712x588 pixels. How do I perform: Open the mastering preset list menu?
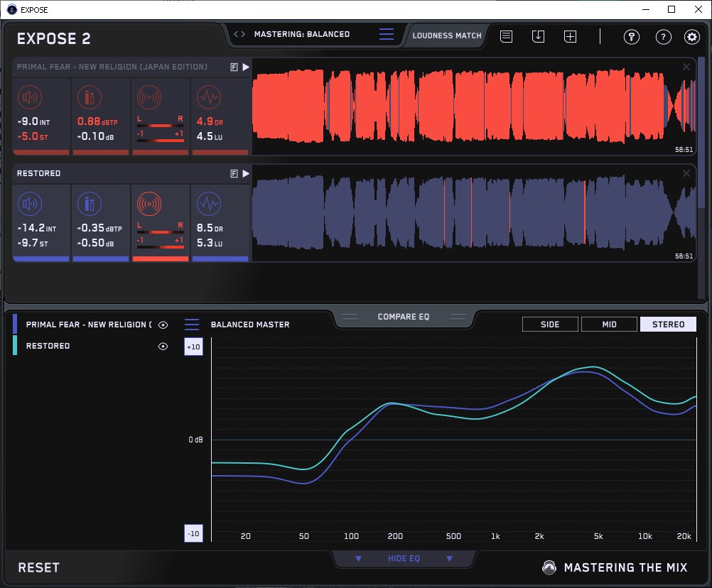point(386,34)
